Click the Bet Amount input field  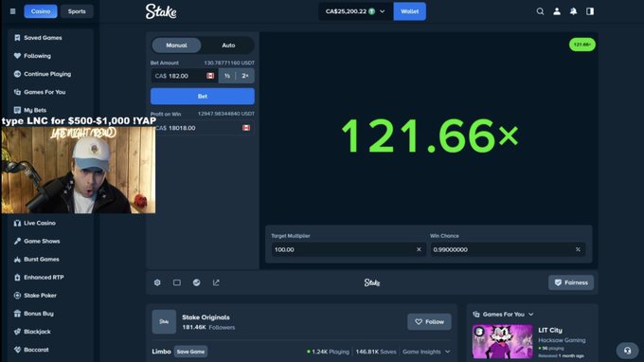pyautogui.click(x=185, y=76)
